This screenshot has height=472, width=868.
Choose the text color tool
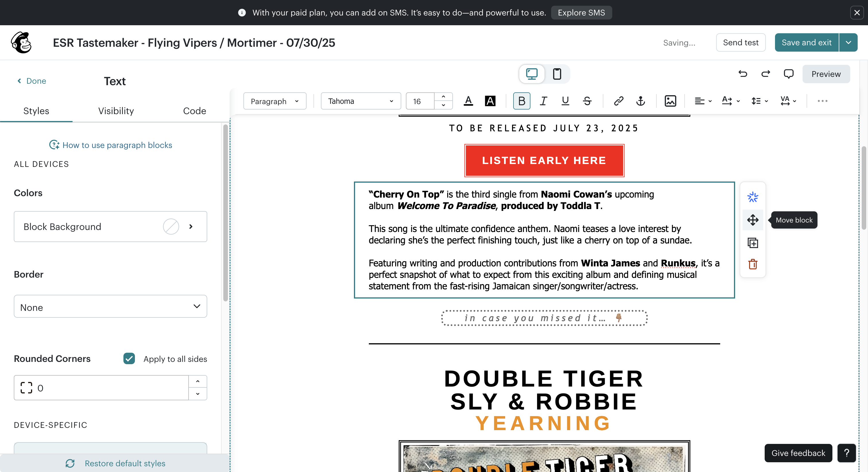click(468, 101)
